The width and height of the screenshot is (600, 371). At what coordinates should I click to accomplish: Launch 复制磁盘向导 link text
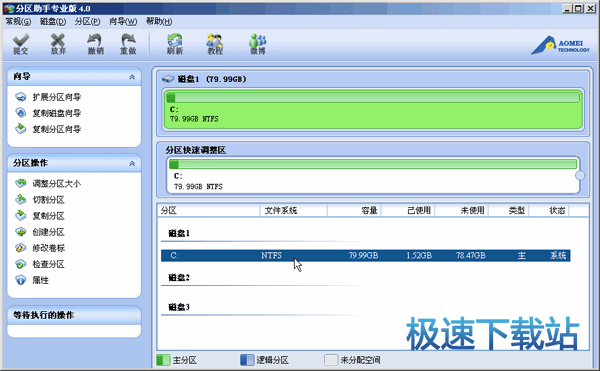click(57, 113)
